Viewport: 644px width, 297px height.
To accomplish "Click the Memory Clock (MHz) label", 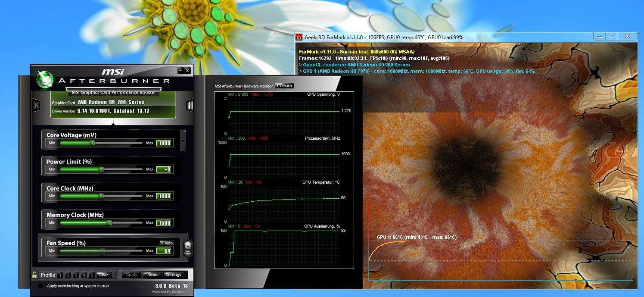I will 75,215.
